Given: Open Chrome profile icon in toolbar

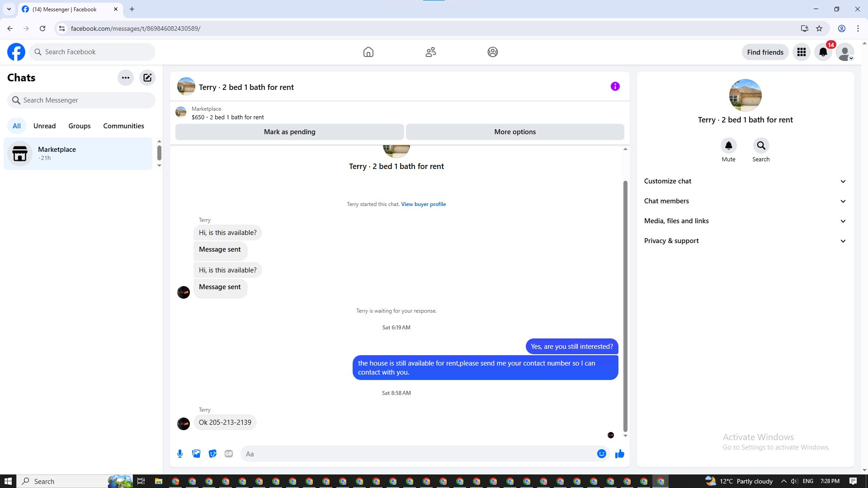Looking at the screenshot, I should tap(842, 28).
